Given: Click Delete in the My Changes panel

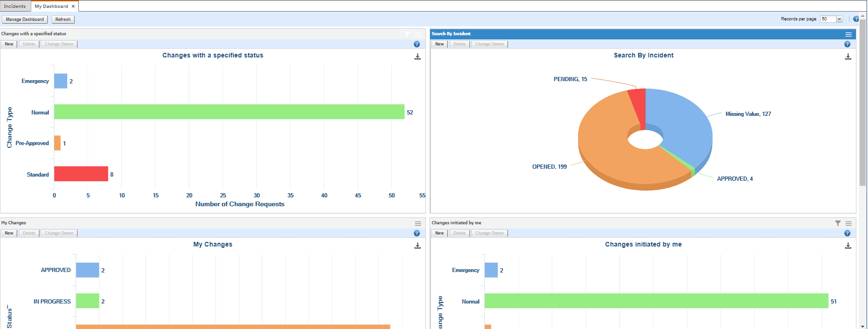Looking at the screenshot, I should click(29, 233).
